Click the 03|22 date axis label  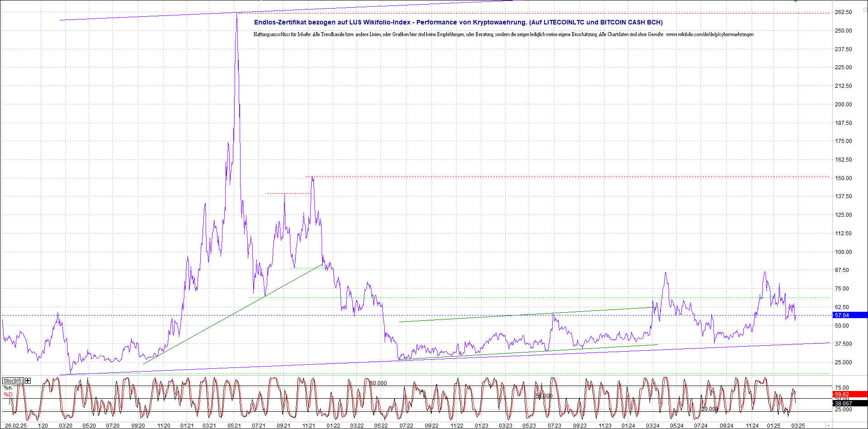(x=357, y=426)
